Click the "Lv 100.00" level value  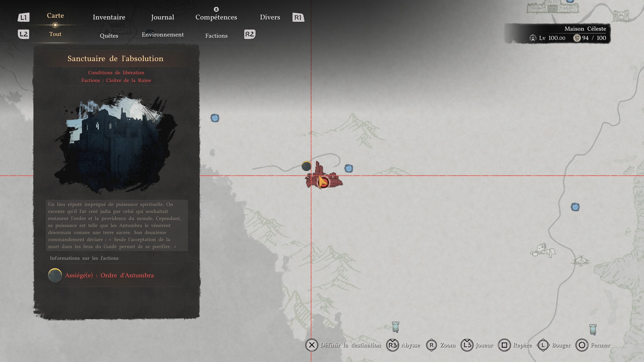click(x=552, y=38)
